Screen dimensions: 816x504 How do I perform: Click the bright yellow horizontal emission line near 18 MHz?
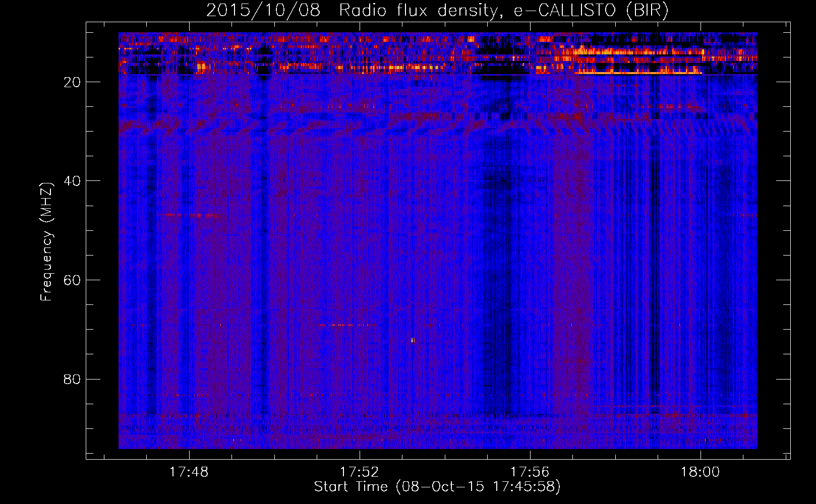click(638, 73)
